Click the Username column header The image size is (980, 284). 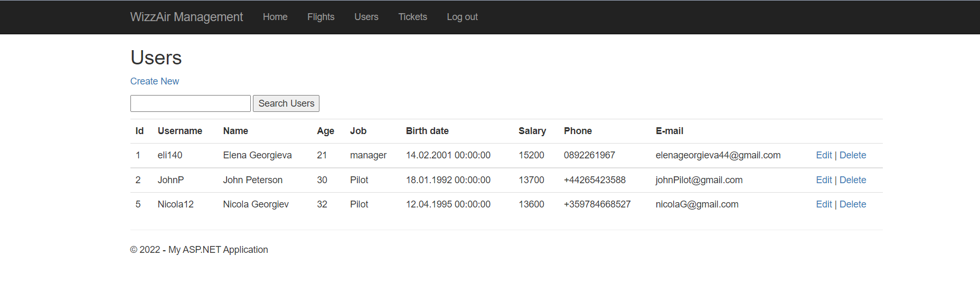coord(180,131)
